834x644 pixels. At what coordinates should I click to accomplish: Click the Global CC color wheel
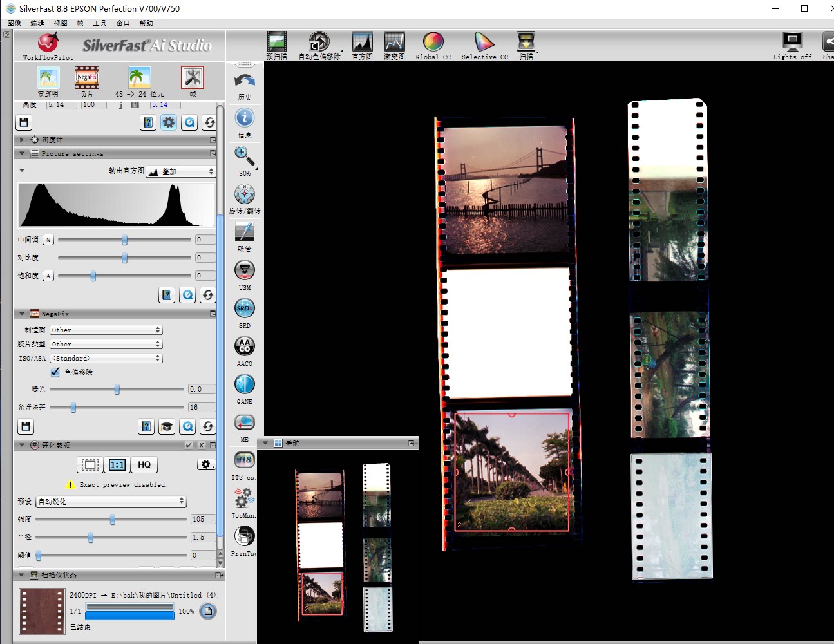point(433,42)
